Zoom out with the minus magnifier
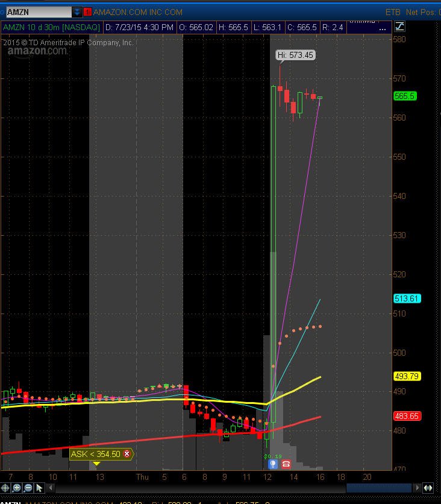The width and height of the screenshot is (441, 504). (x=28, y=488)
